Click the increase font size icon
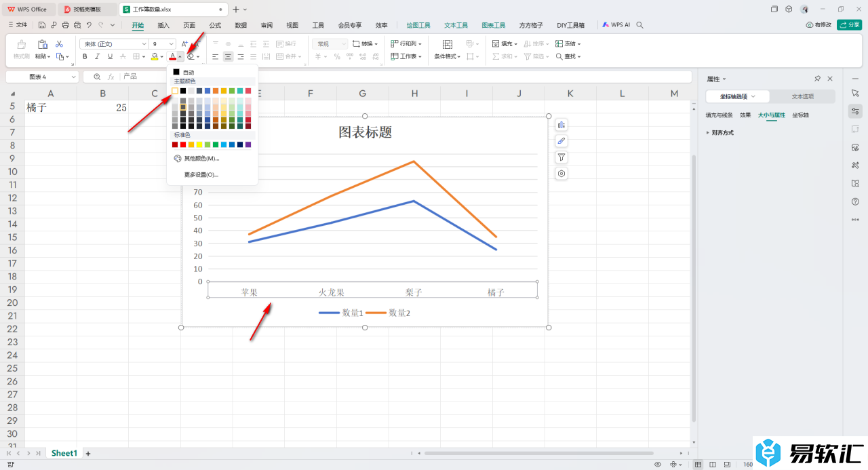The height and width of the screenshot is (470, 868). 184,43
